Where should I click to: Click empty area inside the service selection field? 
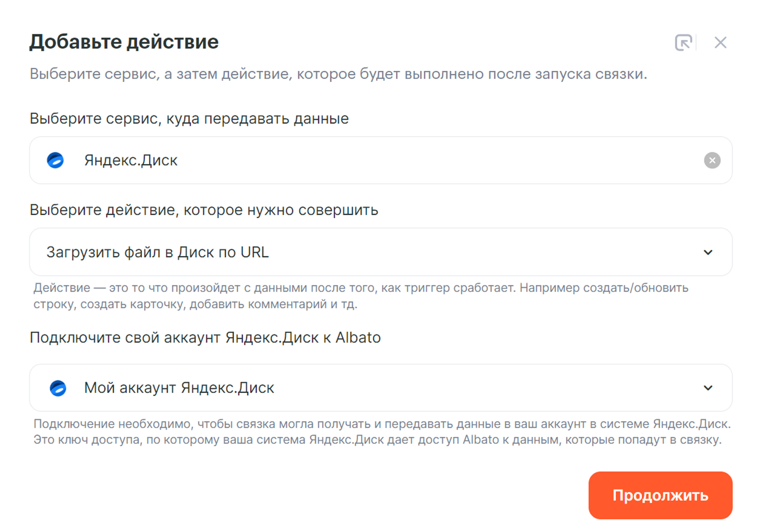(x=431, y=160)
